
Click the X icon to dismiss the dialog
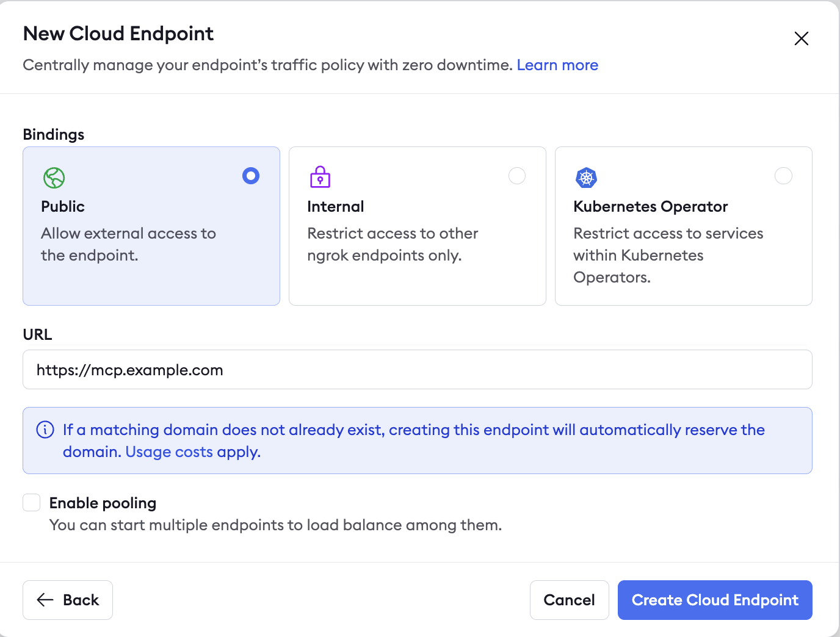[x=801, y=38]
